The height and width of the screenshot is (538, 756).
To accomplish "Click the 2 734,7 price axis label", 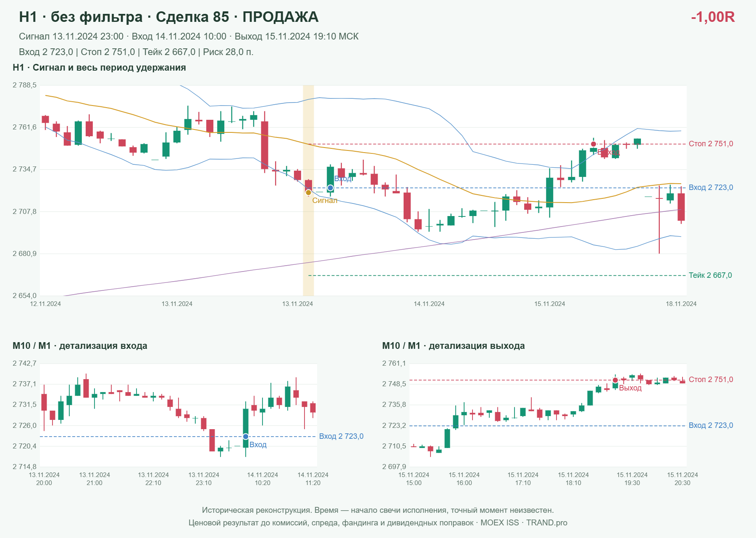I will (24, 169).
